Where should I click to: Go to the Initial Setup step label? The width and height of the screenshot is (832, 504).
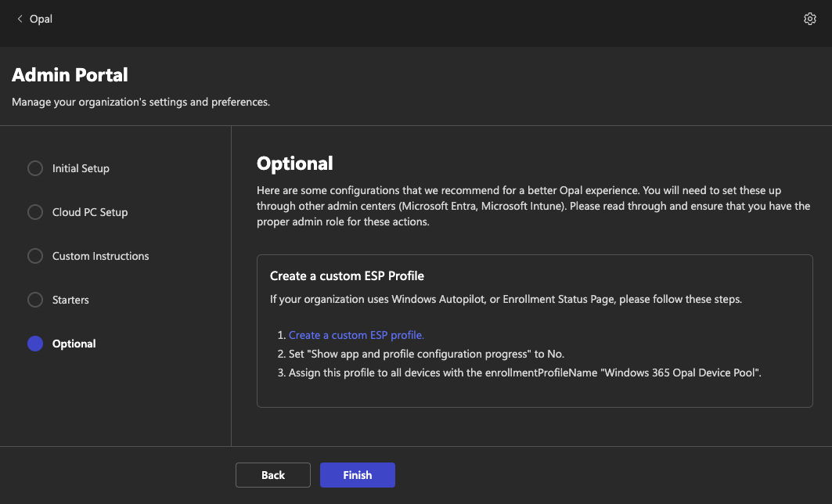81,168
